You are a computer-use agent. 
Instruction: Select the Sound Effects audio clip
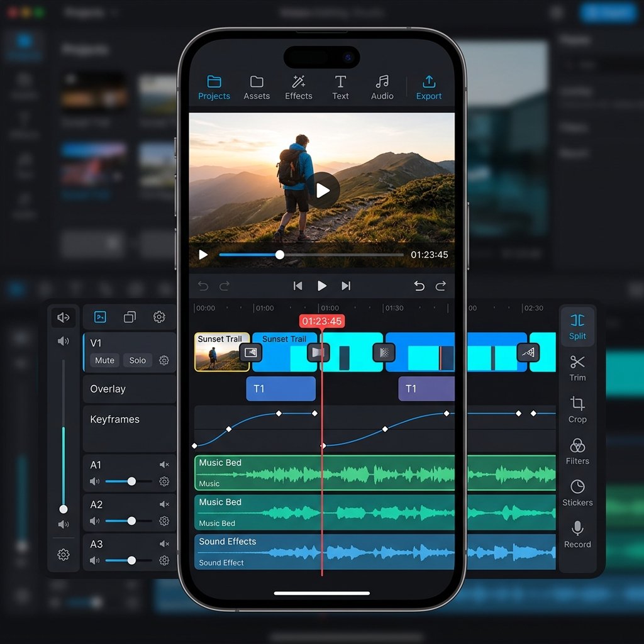coord(375,552)
